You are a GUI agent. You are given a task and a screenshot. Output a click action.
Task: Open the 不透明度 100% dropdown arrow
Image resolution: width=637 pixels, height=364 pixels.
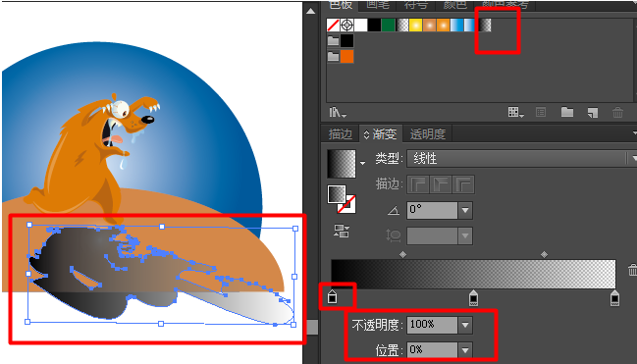(x=465, y=325)
